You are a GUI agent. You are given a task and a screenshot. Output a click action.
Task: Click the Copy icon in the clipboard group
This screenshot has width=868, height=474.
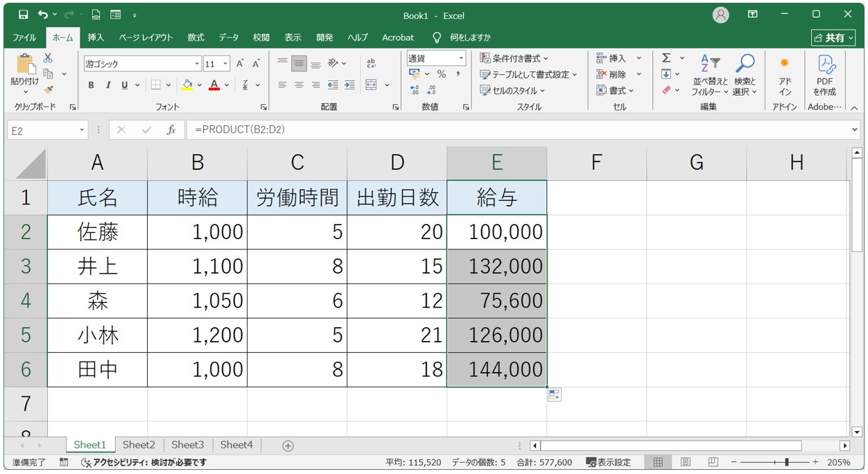pyautogui.click(x=48, y=73)
